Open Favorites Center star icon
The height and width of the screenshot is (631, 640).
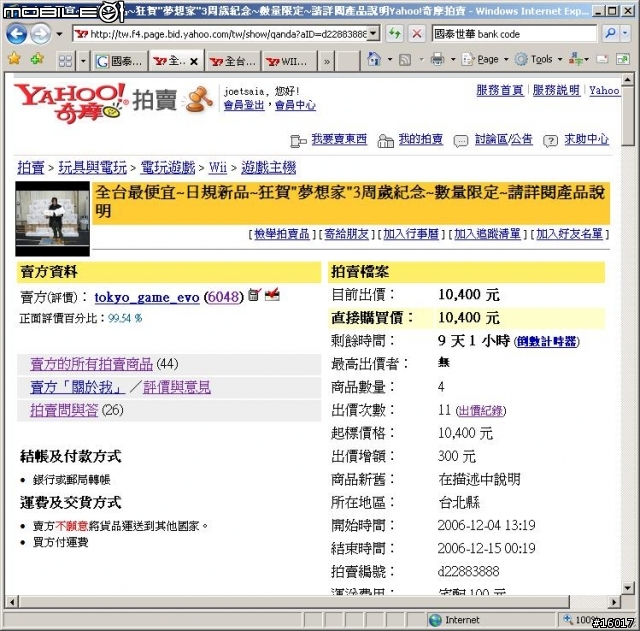click(x=14, y=59)
